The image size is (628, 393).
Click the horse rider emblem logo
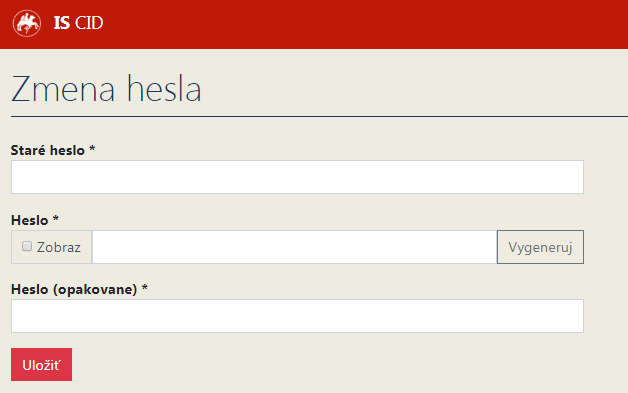click(x=27, y=23)
